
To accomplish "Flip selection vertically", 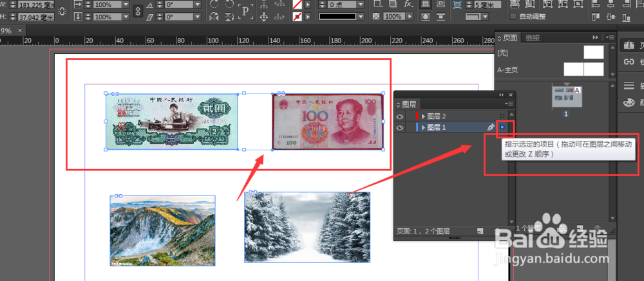I will 230,17.
